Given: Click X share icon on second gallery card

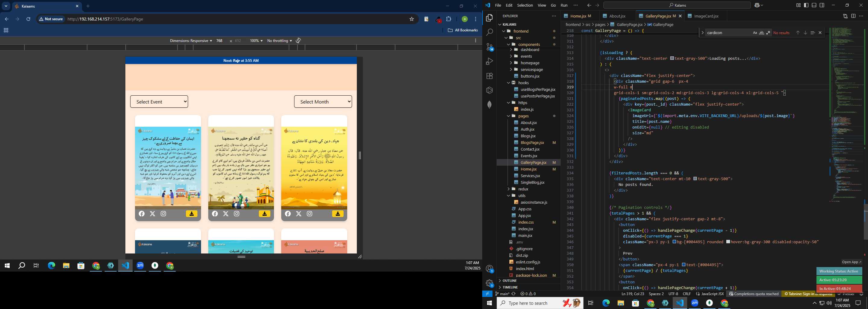Looking at the screenshot, I should click(226, 214).
